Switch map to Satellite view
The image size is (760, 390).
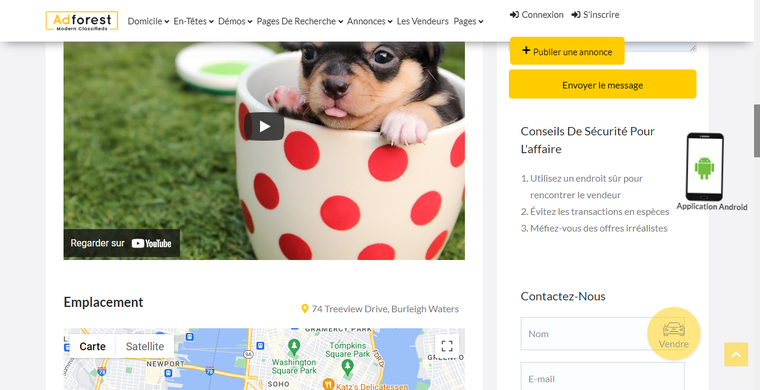[145, 346]
